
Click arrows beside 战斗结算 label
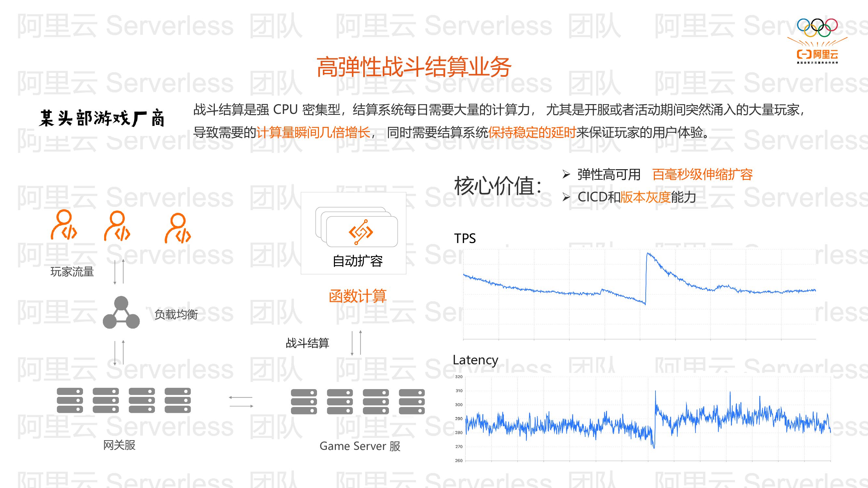(x=356, y=343)
